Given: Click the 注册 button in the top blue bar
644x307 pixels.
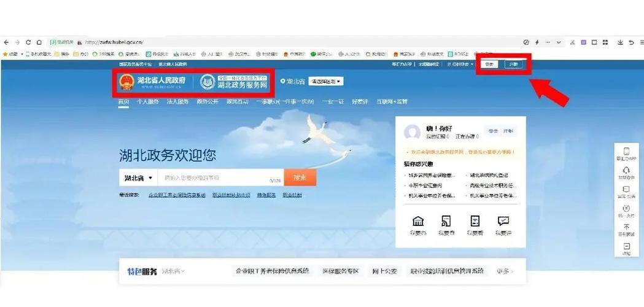Looking at the screenshot, I should coord(513,64).
